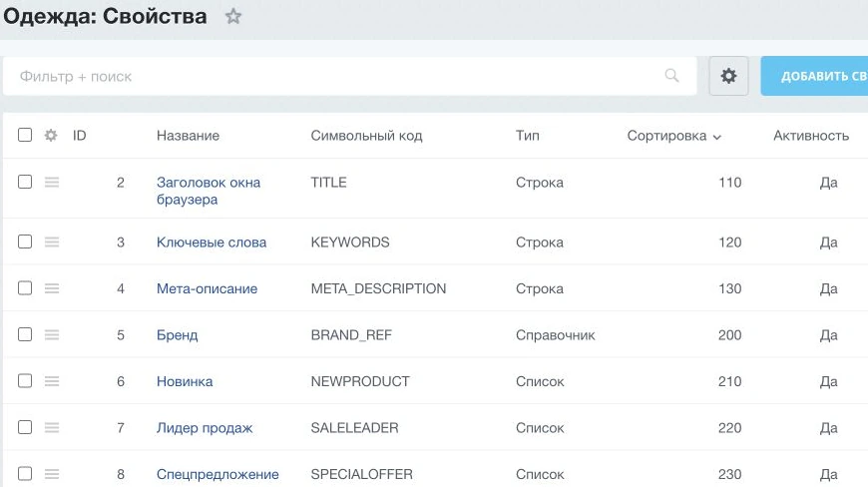Open the Заголовок окна браузера property
The image size is (868, 487).
coord(209,191)
